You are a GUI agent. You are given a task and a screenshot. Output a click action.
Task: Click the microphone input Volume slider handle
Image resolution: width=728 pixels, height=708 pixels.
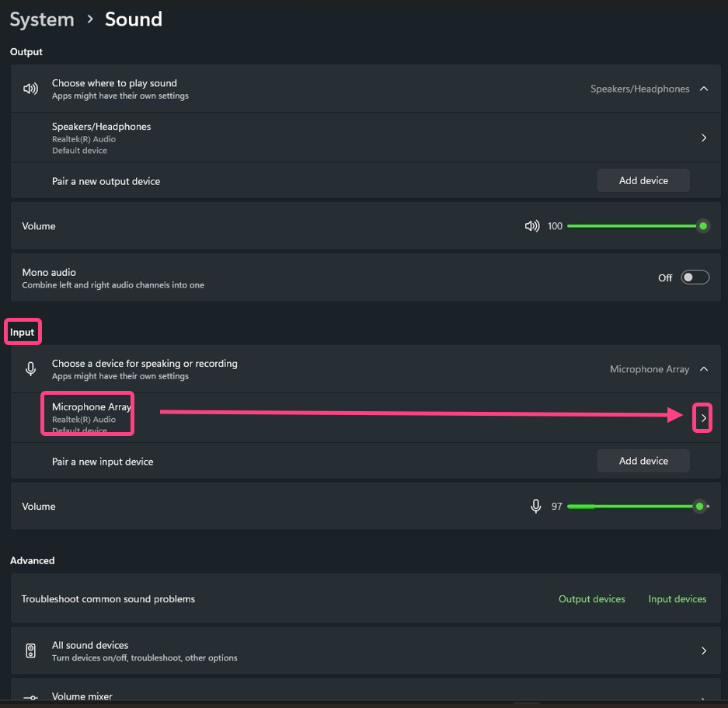coord(699,506)
